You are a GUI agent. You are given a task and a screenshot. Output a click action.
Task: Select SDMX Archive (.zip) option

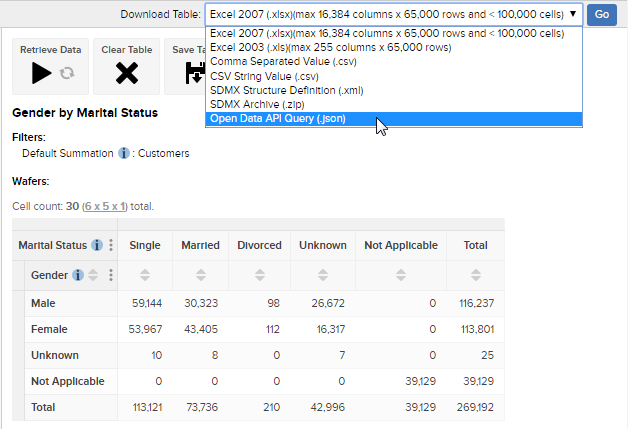259,104
